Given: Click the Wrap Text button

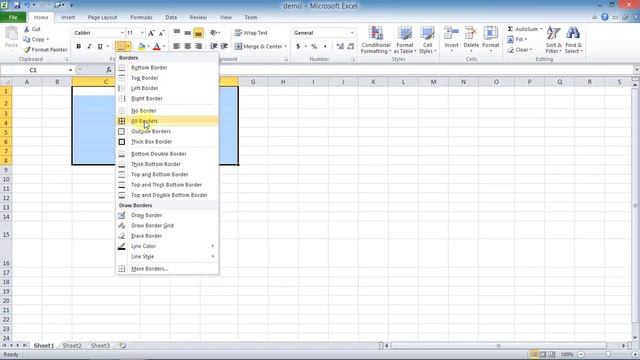Looking at the screenshot, I should pos(251,33).
